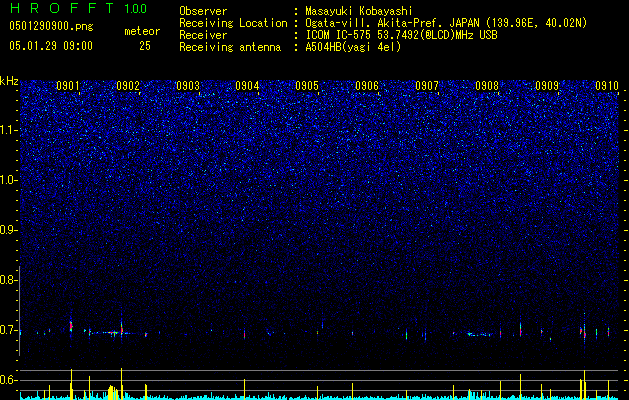The width and height of the screenshot is (629, 400).
Task: Click the 0902 time marker
Action: click(128, 86)
